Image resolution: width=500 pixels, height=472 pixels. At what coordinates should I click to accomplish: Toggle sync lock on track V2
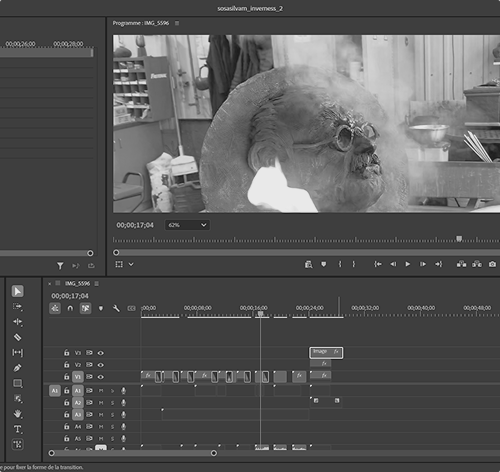point(89,365)
